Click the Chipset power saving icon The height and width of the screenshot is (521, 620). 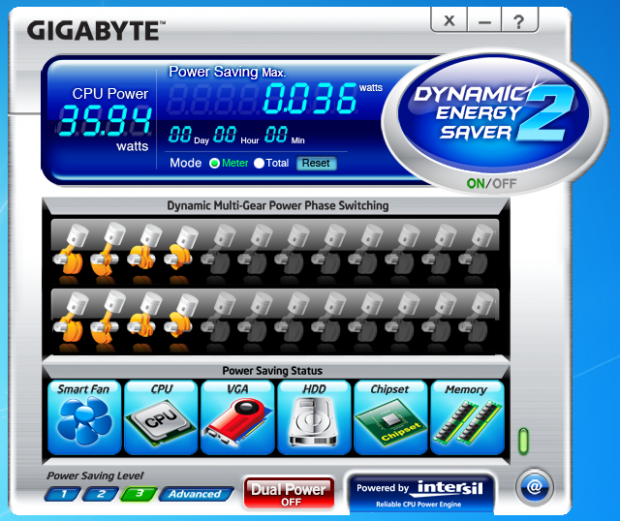tap(391, 417)
